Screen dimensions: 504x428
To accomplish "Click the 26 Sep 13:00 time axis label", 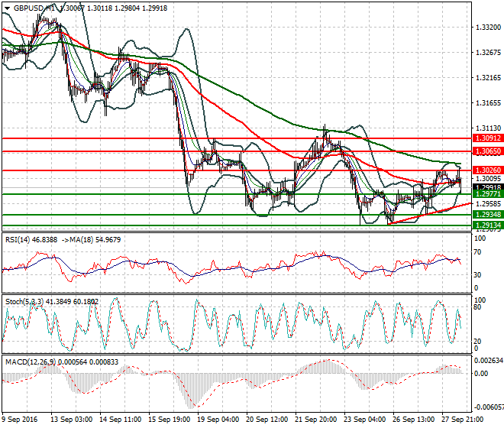I will [413, 420].
